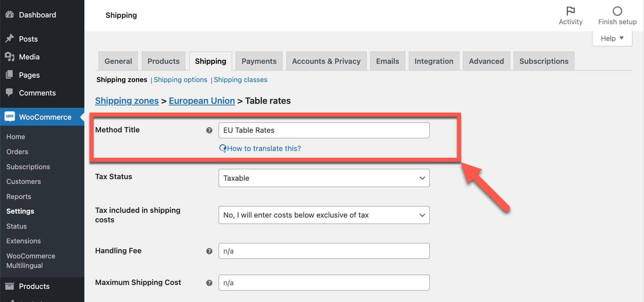
Task: Click the Products archive box icon
Action: coord(10,286)
